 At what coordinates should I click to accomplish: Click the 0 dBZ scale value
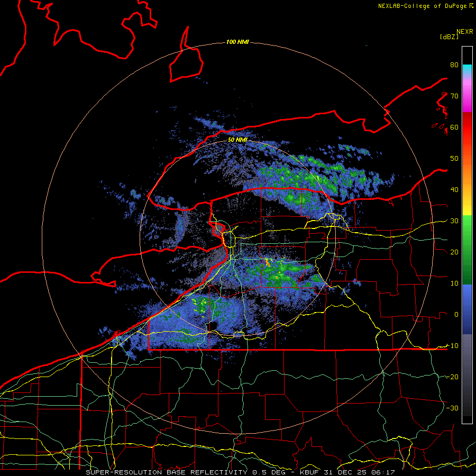tap(456, 315)
